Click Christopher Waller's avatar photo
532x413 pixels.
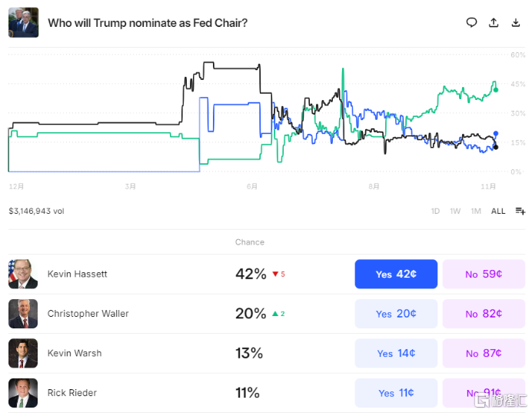point(23,314)
